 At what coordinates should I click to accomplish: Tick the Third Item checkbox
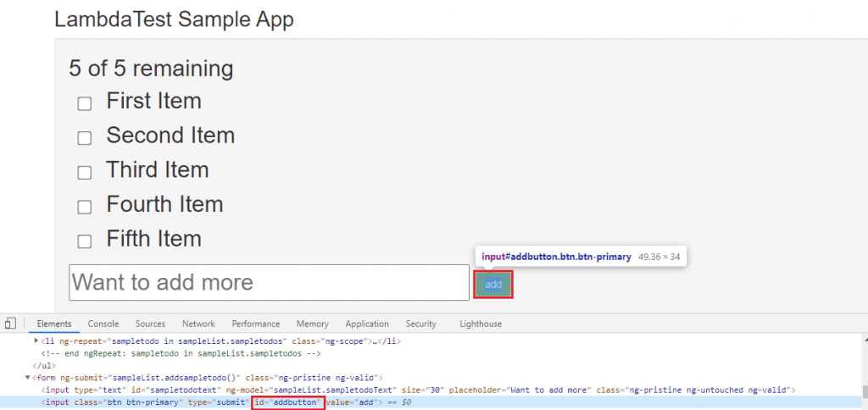point(85,173)
